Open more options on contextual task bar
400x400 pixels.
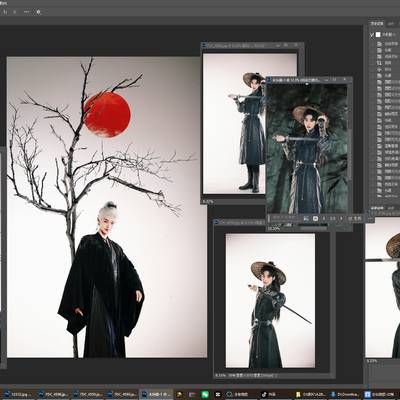point(369,219)
